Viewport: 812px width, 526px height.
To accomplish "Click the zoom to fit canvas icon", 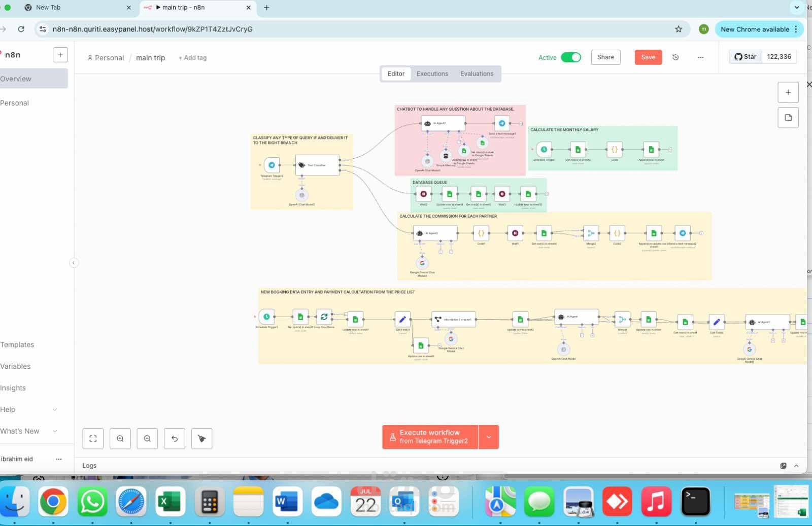I will [x=93, y=439].
